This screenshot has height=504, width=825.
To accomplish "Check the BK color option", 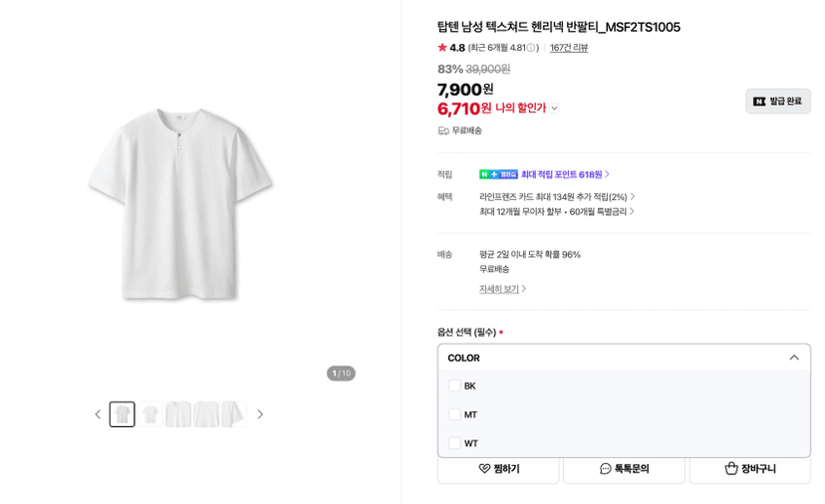I will (454, 385).
